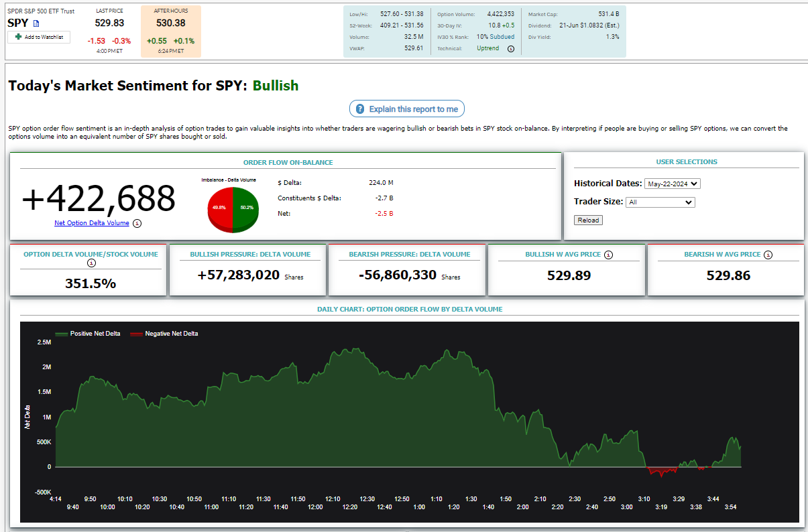Viewport: 808px width, 532px height.
Task: Click the red Net value -2.5 B
Action: pyautogui.click(x=384, y=213)
